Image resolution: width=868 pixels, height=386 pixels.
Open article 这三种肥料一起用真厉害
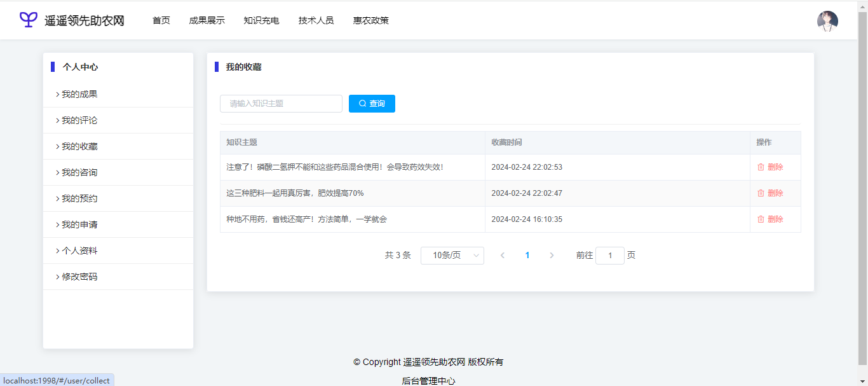[295, 193]
